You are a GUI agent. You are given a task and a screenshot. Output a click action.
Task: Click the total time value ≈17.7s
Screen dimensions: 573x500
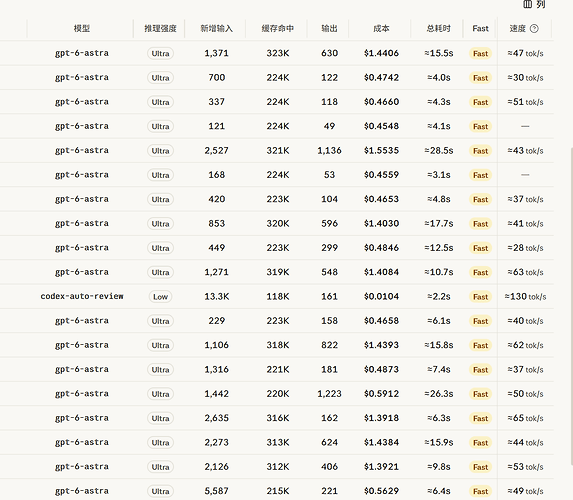pos(439,223)
